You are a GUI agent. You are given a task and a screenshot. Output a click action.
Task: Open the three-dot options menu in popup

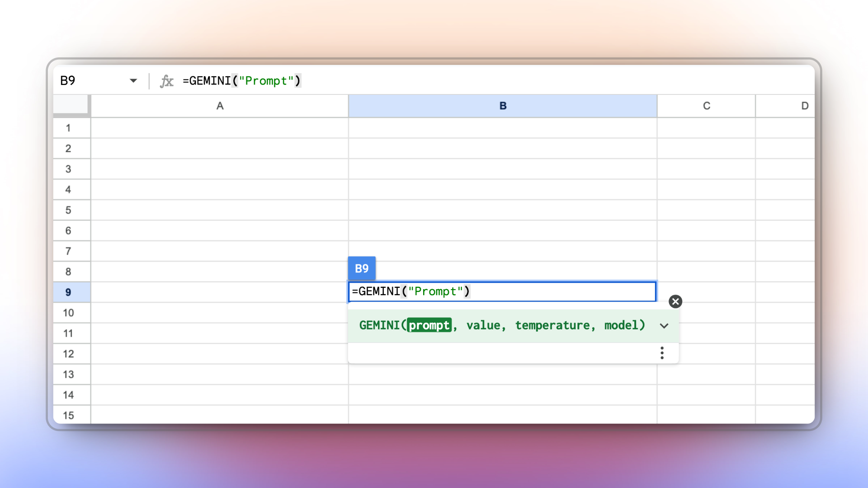pyautogui.click(x=662, y=353)
